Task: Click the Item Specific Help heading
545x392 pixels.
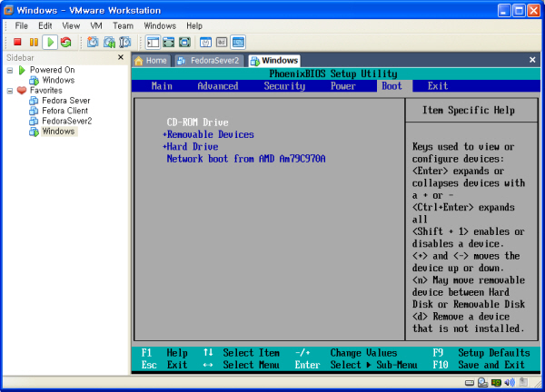Action: (468, 110)
